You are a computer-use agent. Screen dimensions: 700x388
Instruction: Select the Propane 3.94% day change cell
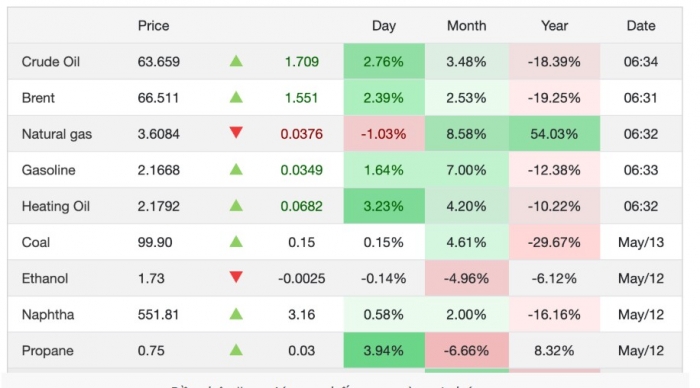tap(384, 350)
